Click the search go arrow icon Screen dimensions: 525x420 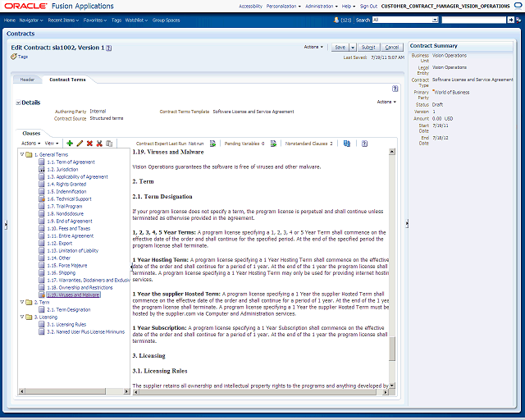(510, 20)
